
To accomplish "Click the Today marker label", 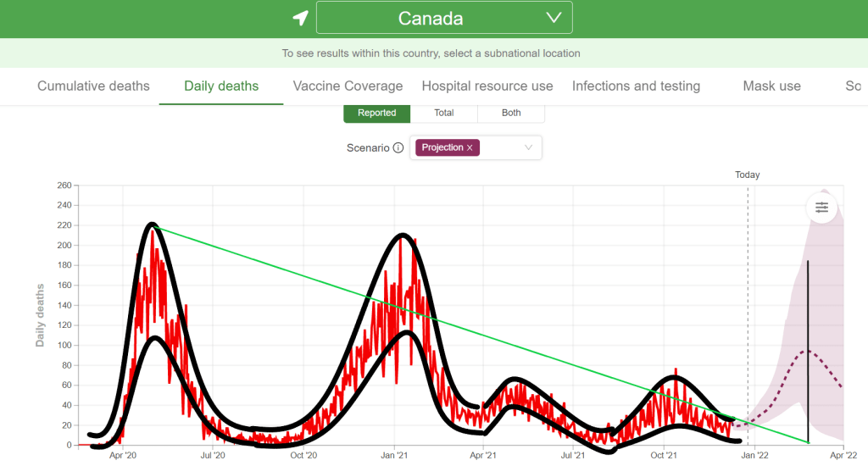I will 747,175.
